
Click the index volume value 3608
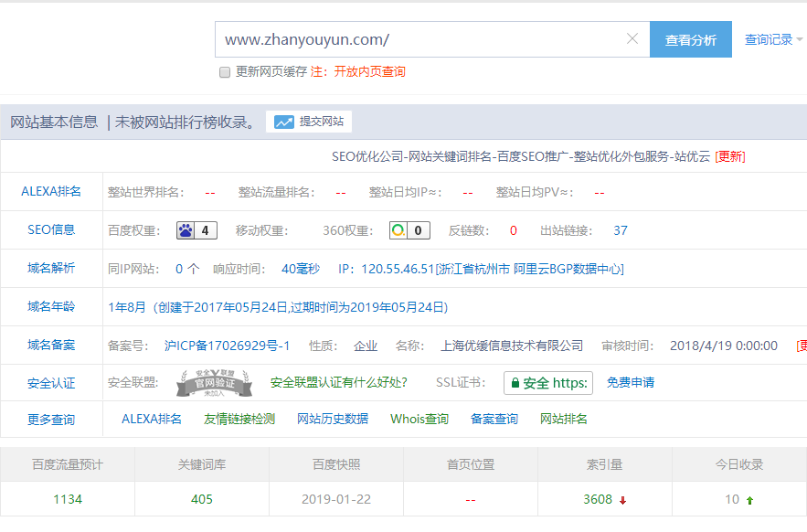[598, 500]
